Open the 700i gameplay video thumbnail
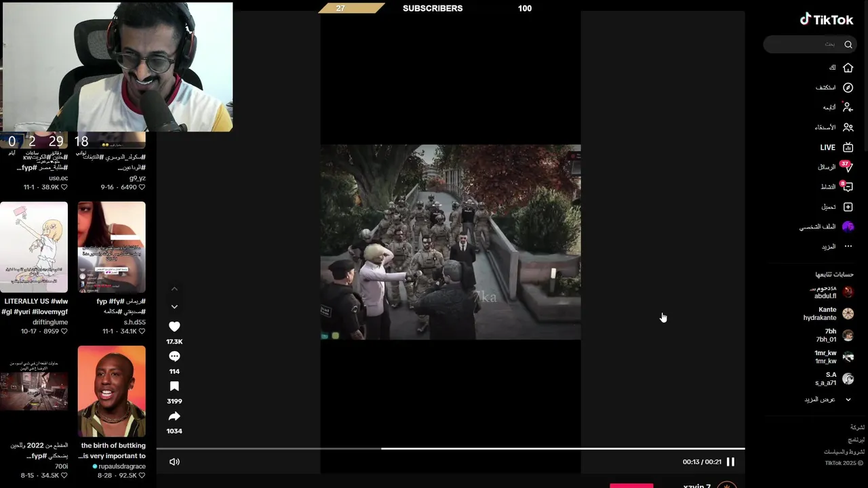Image resolution: width=868 pixels, height=488 pixels. click(34, 391)
